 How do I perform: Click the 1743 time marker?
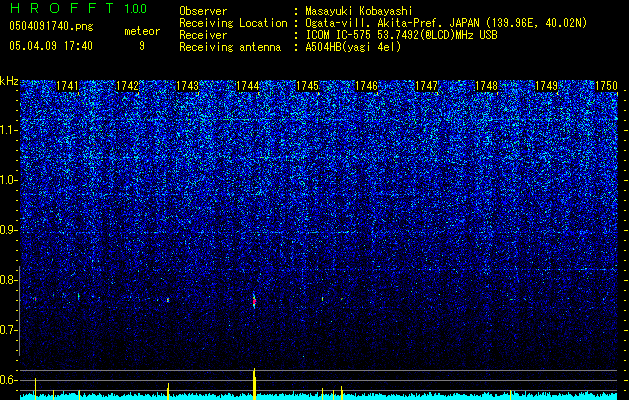tap(187, 86)
